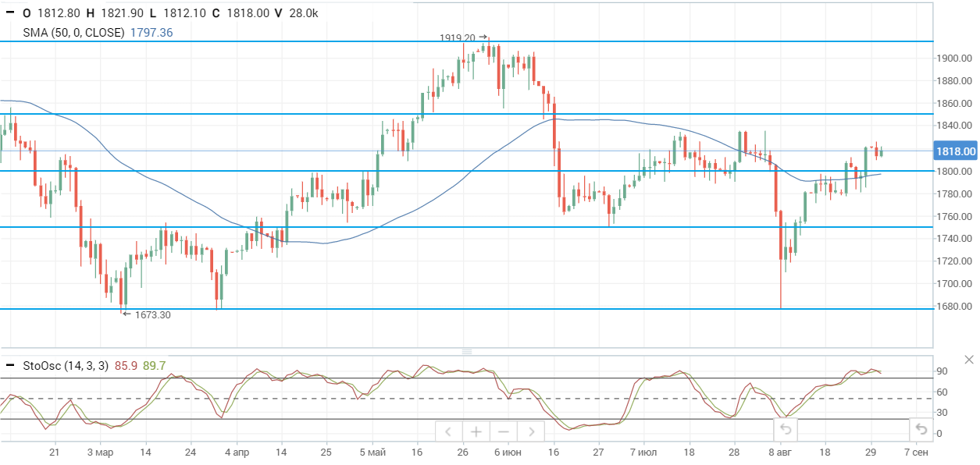Click the '5 май' date label

tap(373, 453)
